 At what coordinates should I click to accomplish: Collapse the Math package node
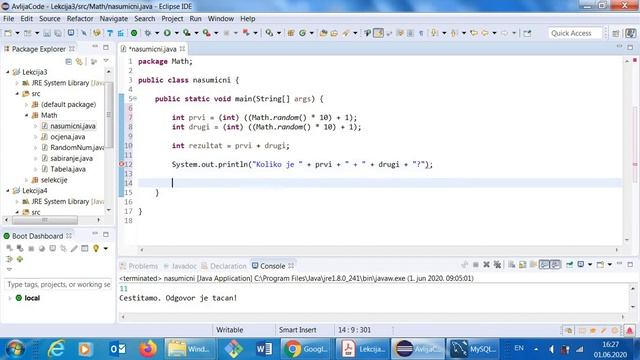tap(27, 115)
